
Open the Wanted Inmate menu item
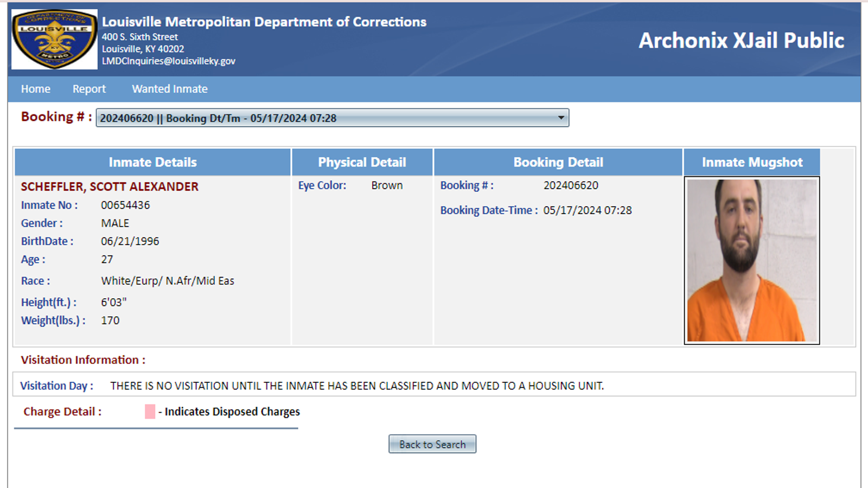click(170, 89)
